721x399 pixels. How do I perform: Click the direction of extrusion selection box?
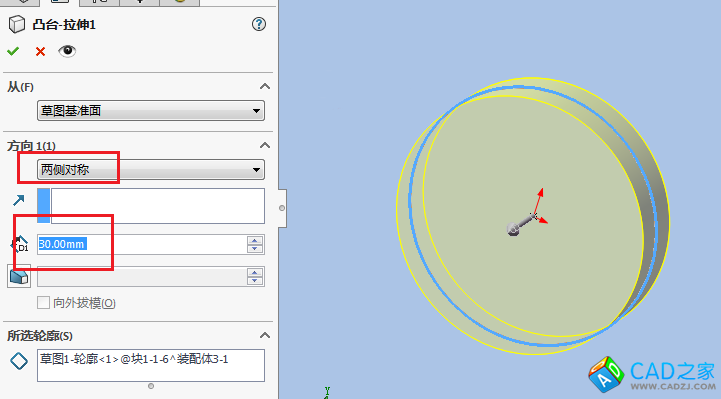pos(151,206)
